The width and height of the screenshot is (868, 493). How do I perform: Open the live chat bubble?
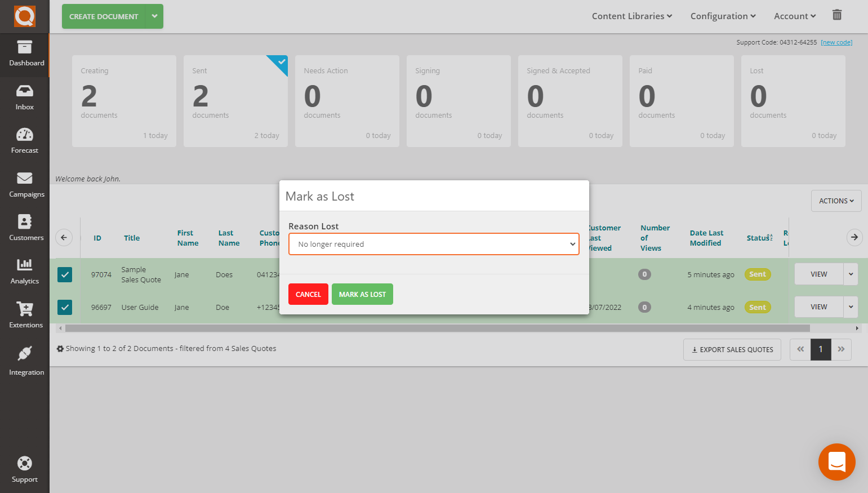(836, 462)
